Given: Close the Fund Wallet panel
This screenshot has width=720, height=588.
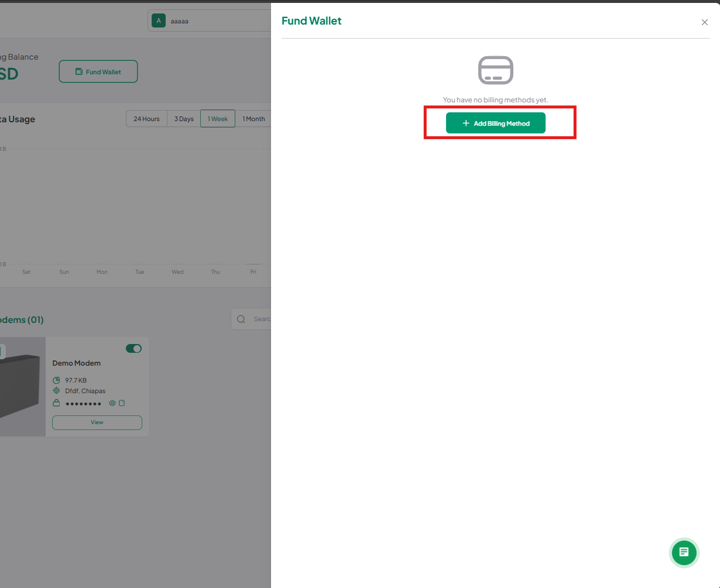Looking at the screenshot, I should tap(705, 22).
